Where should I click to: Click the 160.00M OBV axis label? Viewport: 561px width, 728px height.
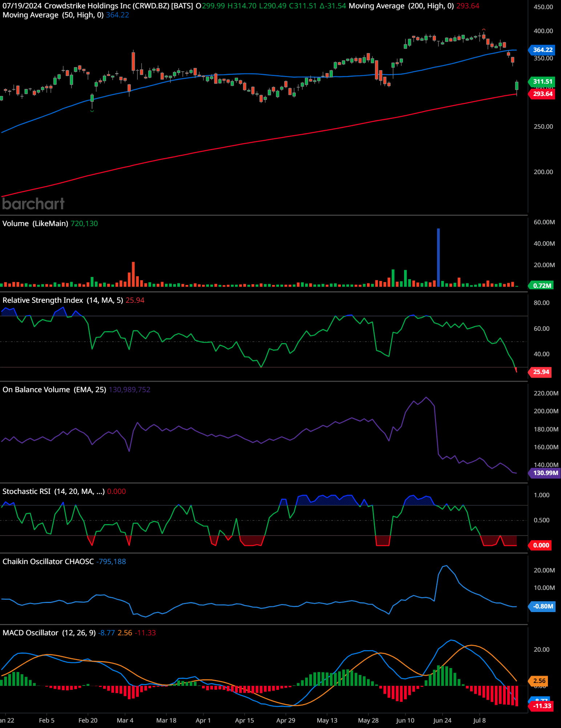click(546, 447)
